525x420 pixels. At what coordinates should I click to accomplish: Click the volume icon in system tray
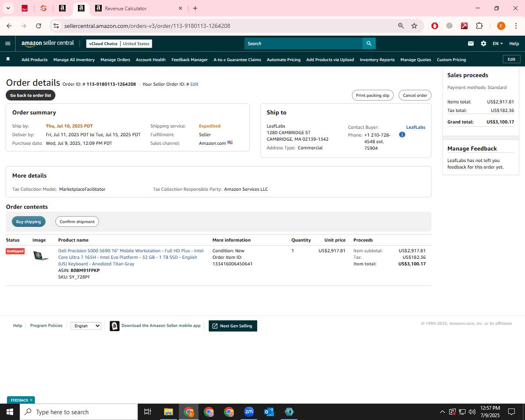pyautogui.click(x=472, y=412)
